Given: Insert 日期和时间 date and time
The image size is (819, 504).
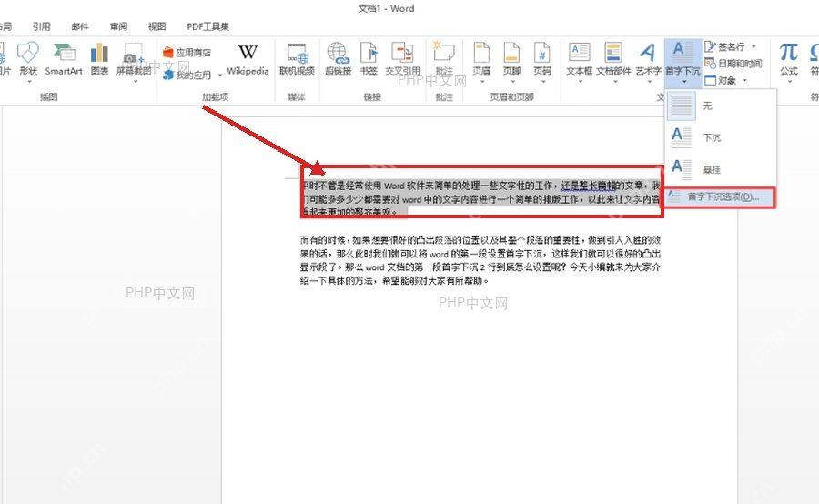Looking at the screenshot, I should (733, 64).
